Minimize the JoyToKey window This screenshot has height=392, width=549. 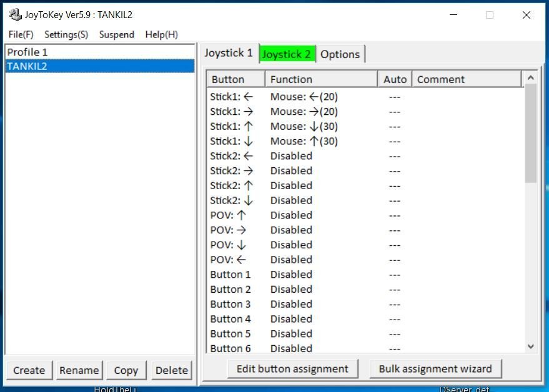453,15
